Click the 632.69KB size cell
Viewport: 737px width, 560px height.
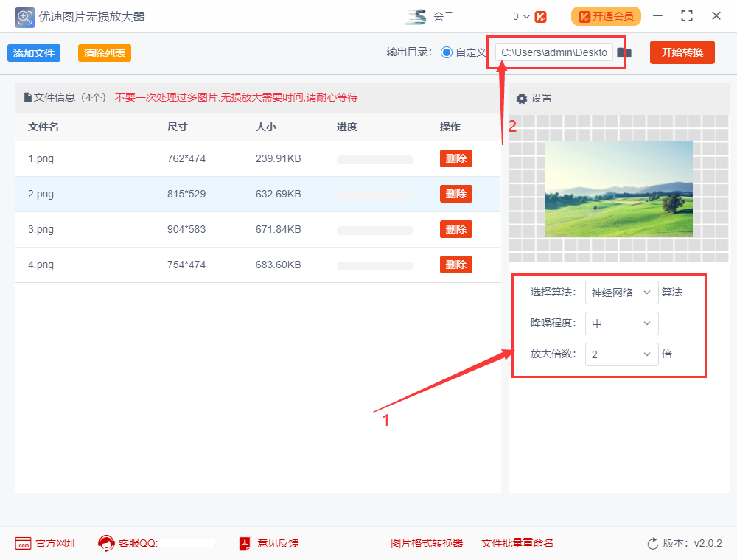tap(279, 194)
